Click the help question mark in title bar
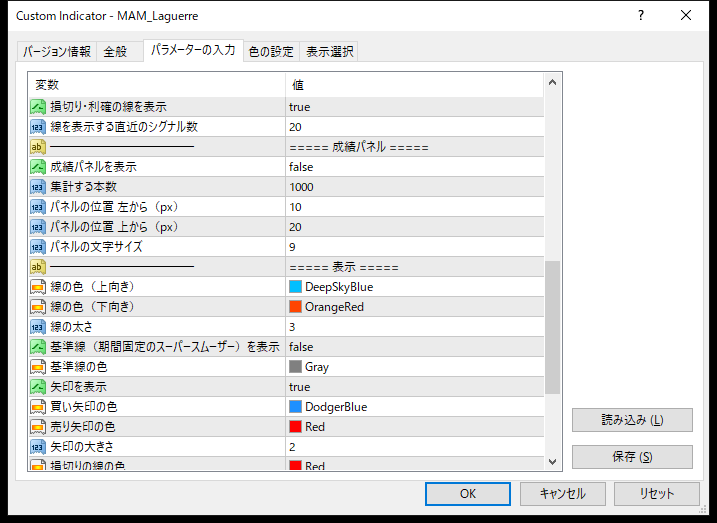Screen dimensions: 717x523 [641, 16]
